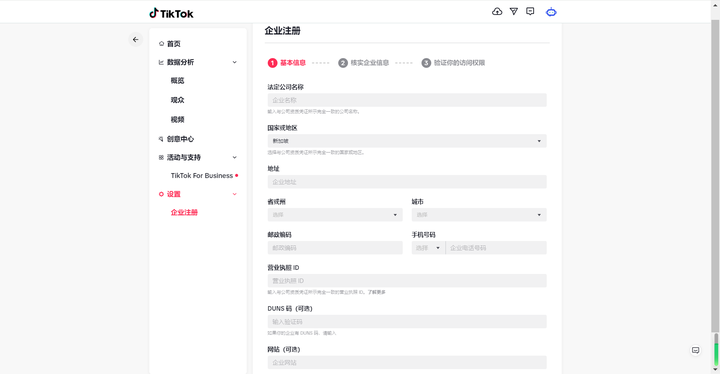This screenshot has width=720, height=374.
Task: Open the 手机号码 country code dropdown
Action: coord(428,248)
